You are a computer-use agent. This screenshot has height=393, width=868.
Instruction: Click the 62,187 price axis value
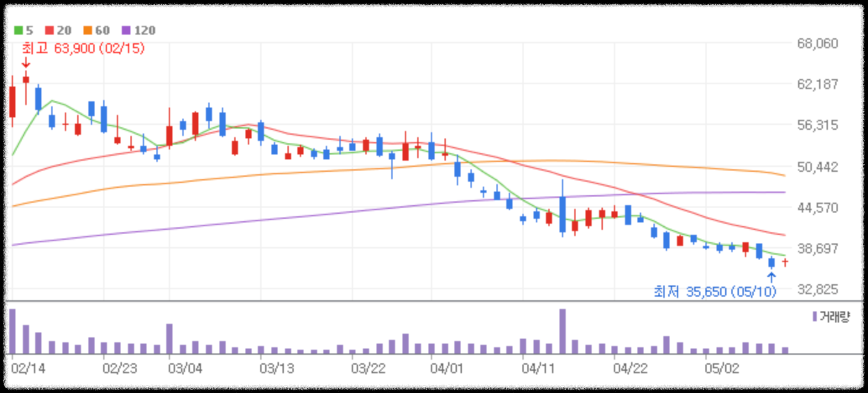[818, 85]
